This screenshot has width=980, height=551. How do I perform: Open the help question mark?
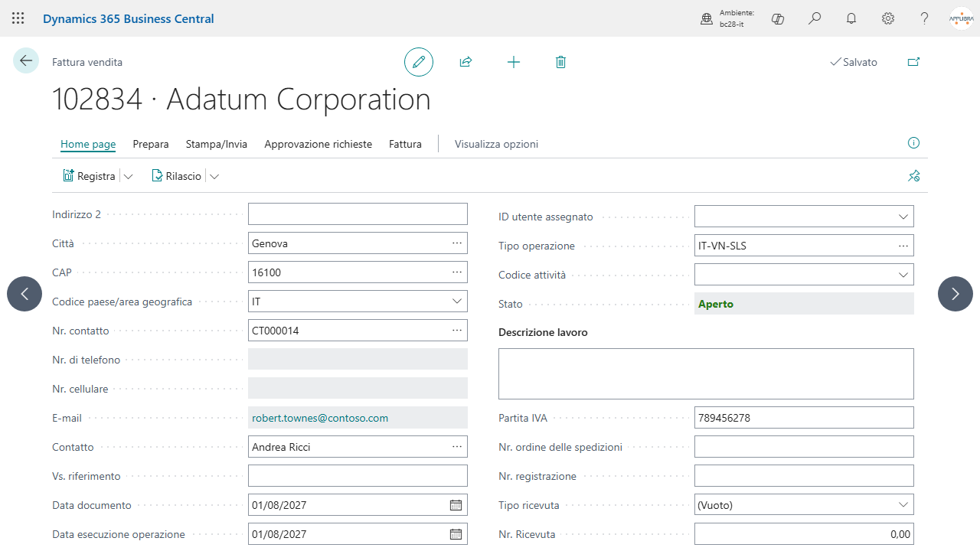925,18
